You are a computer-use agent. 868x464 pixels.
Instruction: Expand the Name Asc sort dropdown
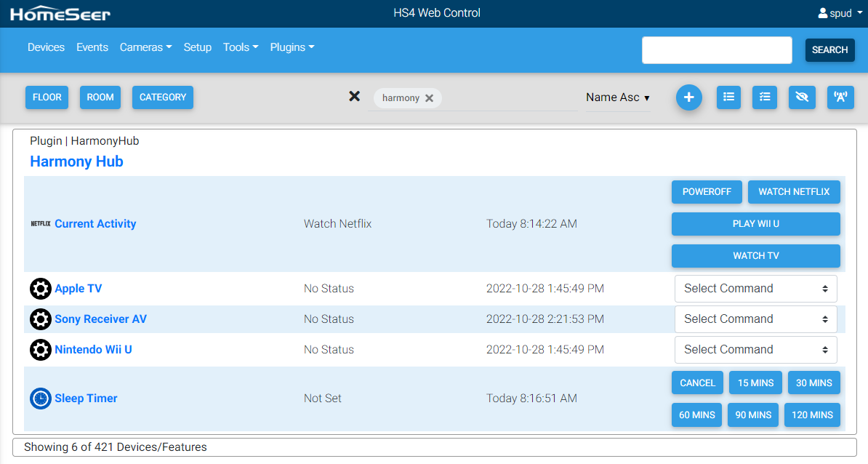618,97
